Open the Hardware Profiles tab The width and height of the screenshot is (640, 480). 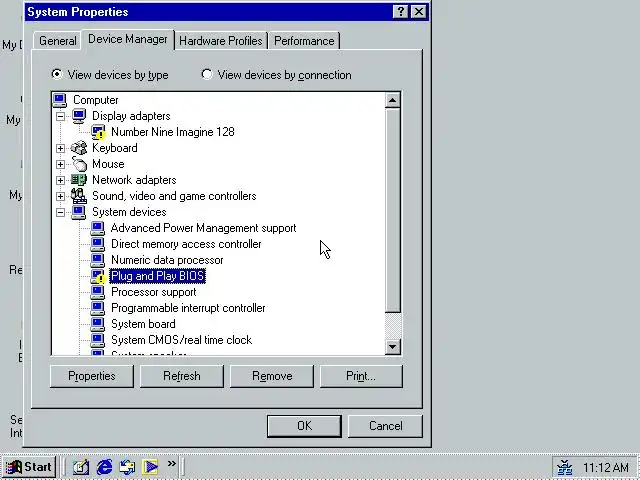click(220, 41)
